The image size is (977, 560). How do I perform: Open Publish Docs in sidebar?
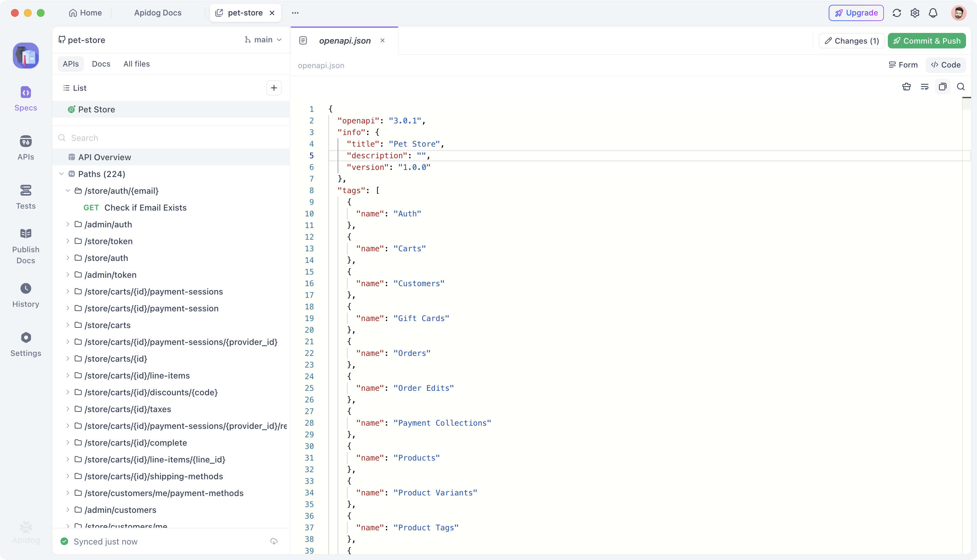click(26, 246)
